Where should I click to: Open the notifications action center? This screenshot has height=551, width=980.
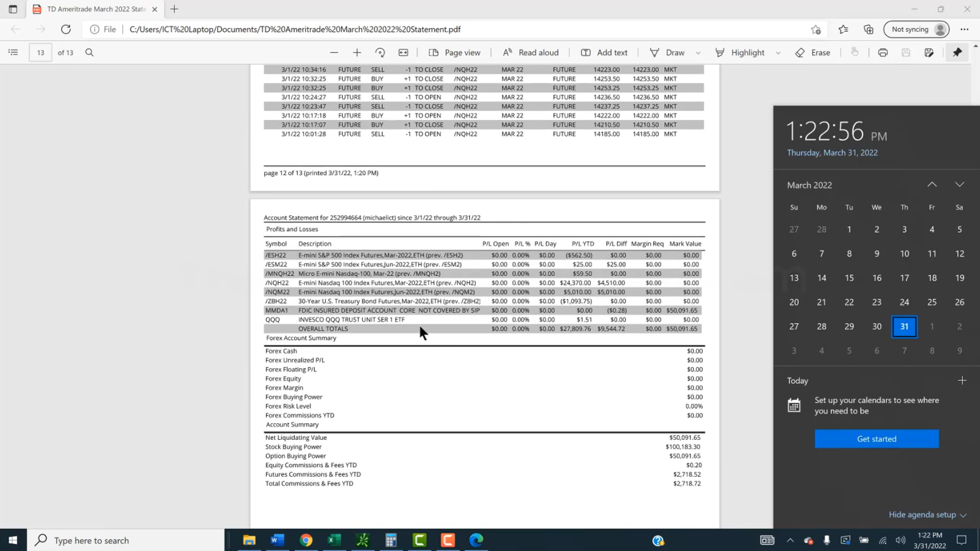click(961, 540)
